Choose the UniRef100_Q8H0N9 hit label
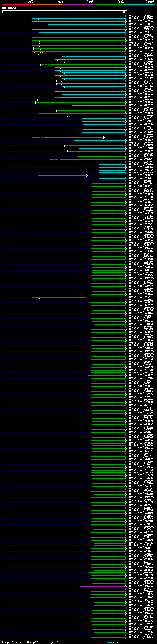 pos(141,116)
